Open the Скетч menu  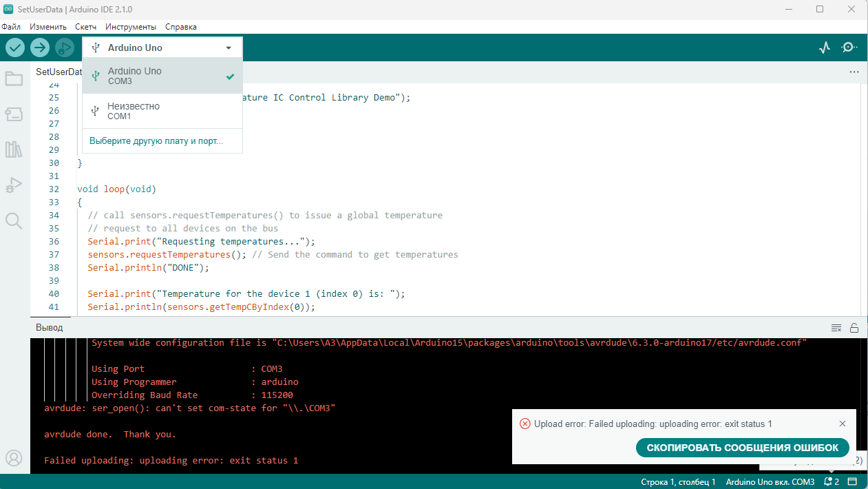point(85,27)
